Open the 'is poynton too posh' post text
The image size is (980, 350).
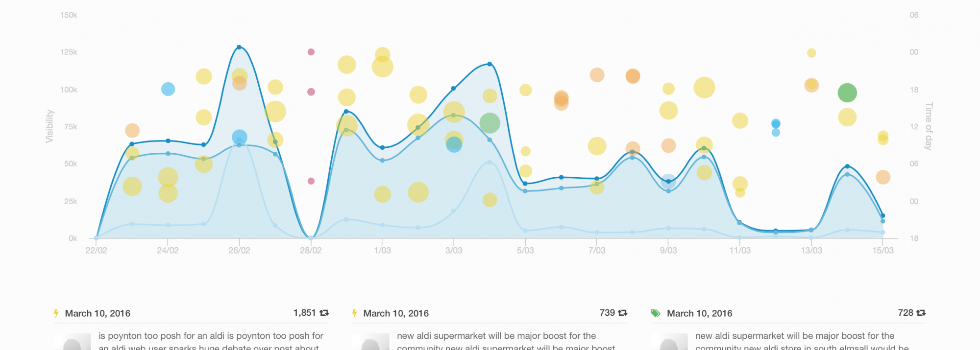point(211,336)
